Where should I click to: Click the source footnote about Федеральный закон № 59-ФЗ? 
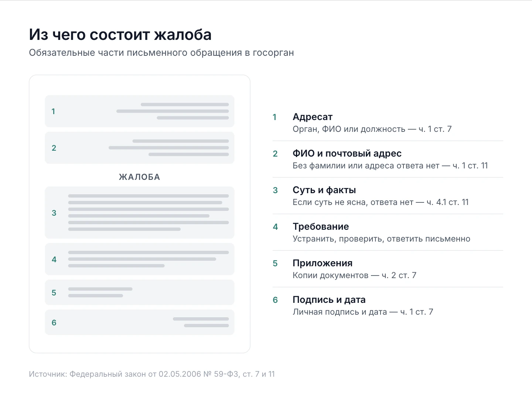coord(152,374)
